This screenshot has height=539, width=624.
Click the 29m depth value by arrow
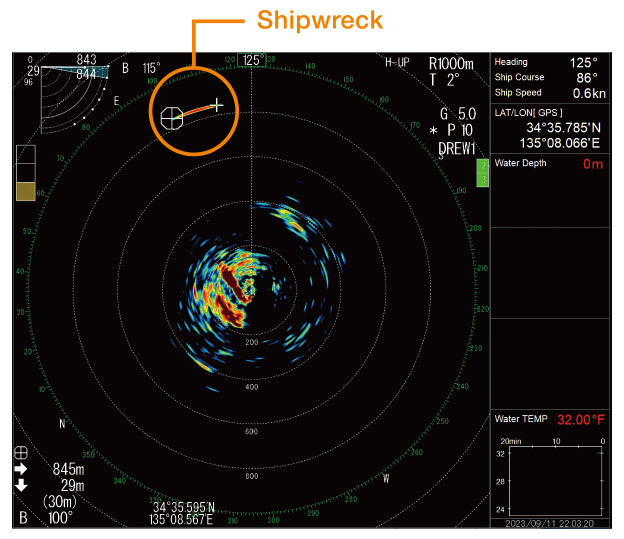(x=72, y=486)
